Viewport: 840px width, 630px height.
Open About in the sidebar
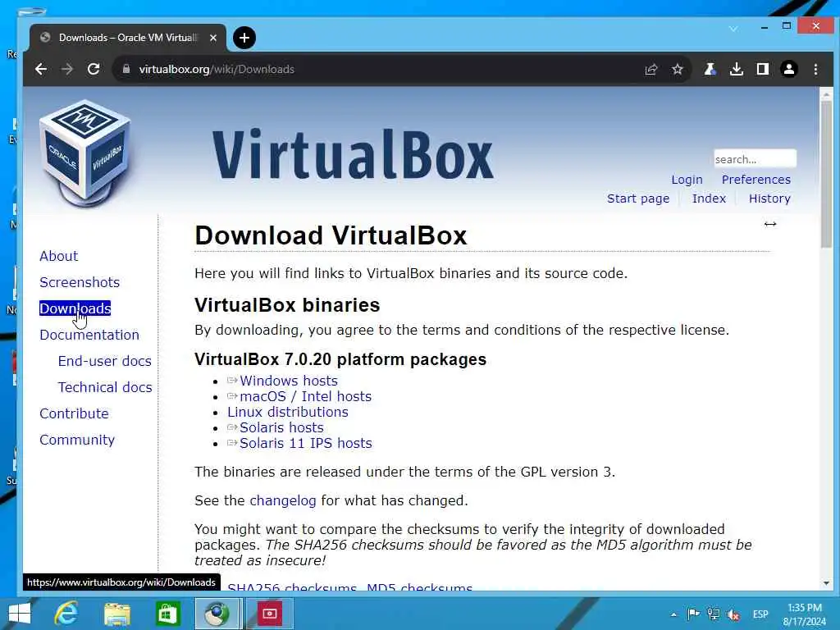(x=59, y=256)
